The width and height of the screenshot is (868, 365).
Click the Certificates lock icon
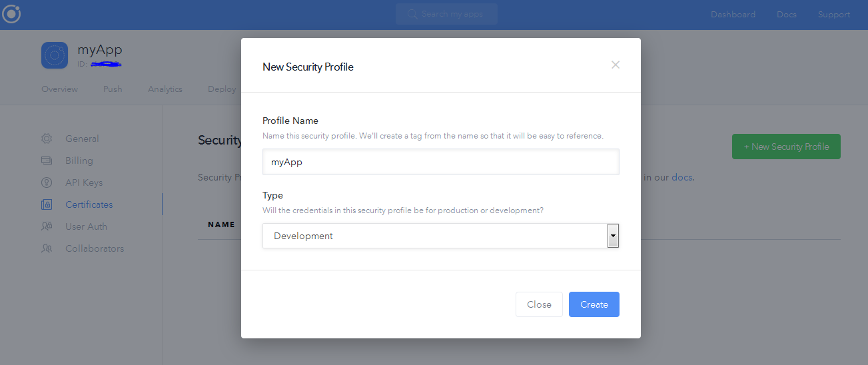pyautogui.click(x=47, y=204)
